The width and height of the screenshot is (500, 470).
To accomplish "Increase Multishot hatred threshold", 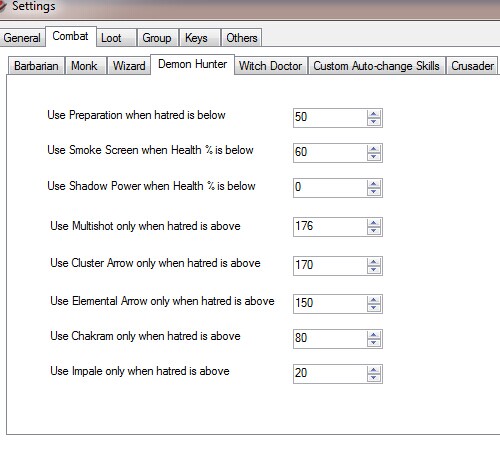I will pyautogui.click(x=374, y=223).
